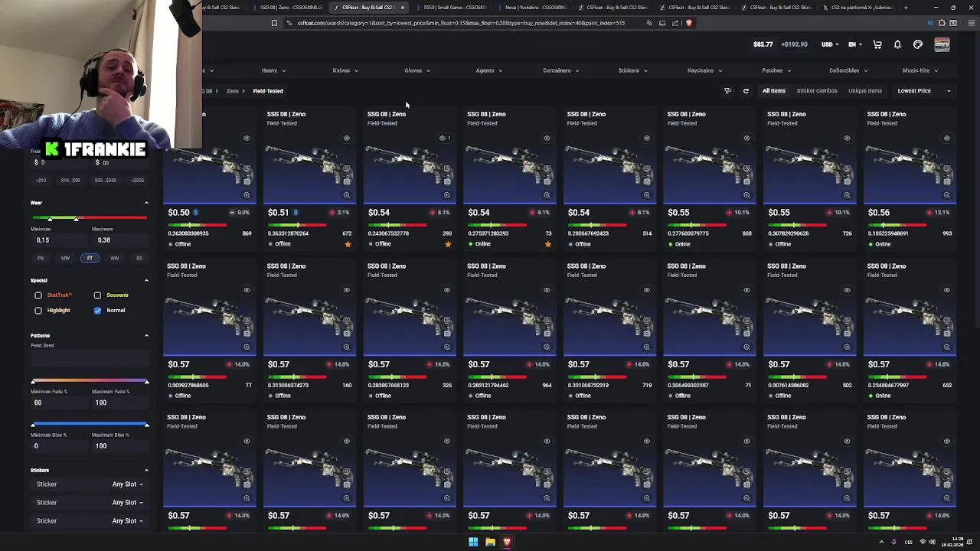This screenshot has width=980, height=551.
Task: Open the Containers category menu
Action: (x=560, y=70)
